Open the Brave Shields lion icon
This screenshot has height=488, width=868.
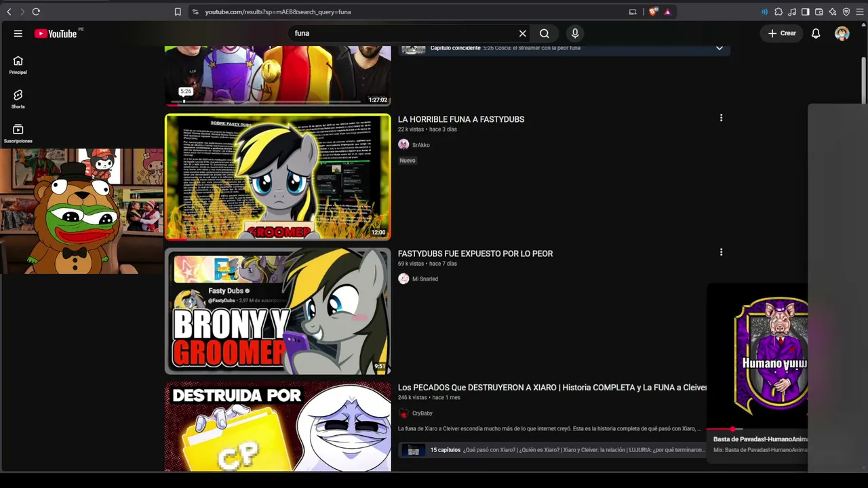coord(654,12)
